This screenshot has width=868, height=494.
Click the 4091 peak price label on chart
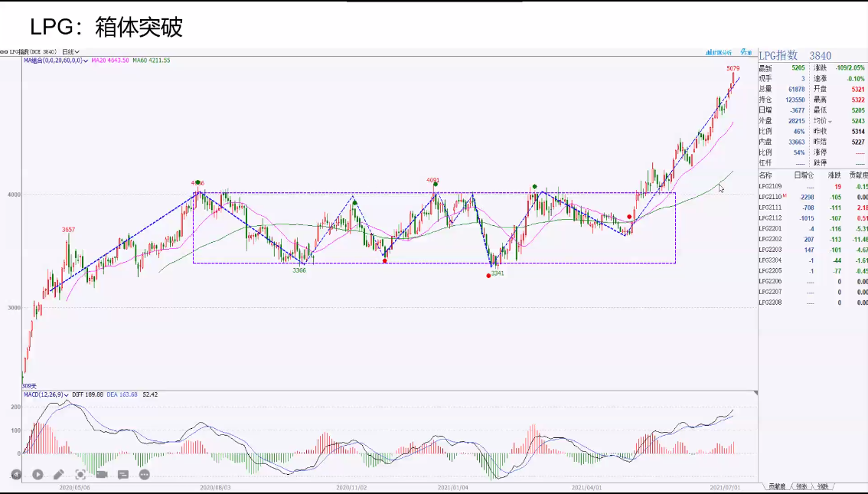(433, 180)
